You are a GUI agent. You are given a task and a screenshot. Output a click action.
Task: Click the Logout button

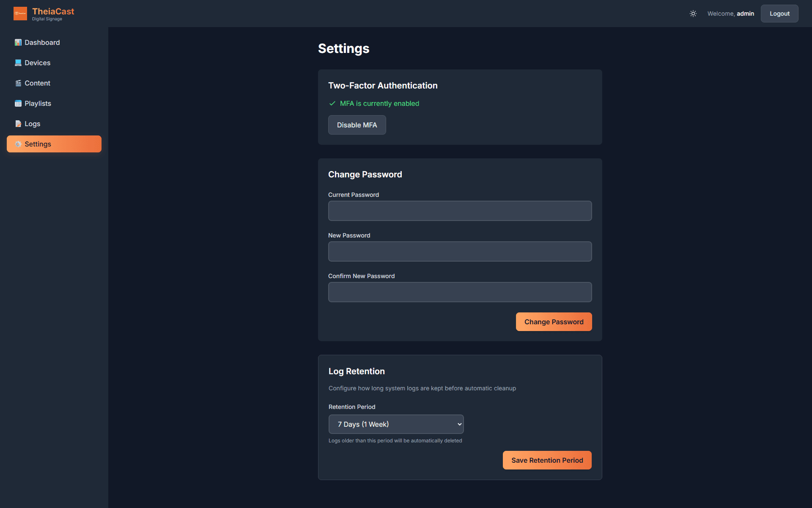coord(779,14)
